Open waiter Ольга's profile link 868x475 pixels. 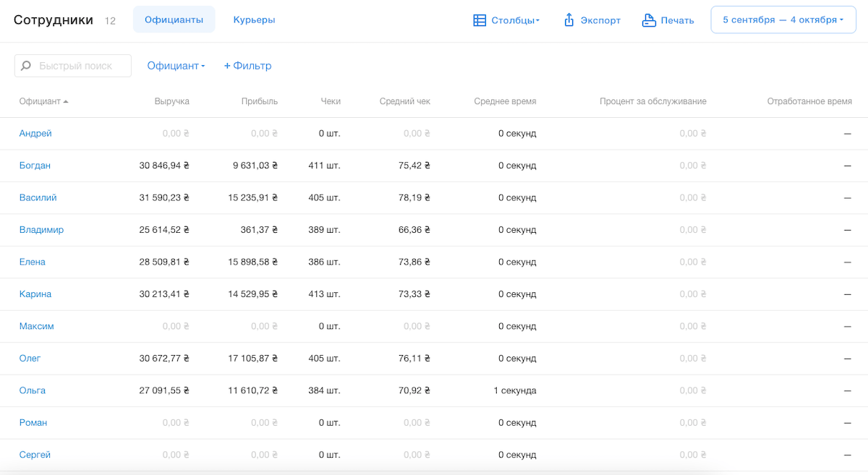coord(33,390)
